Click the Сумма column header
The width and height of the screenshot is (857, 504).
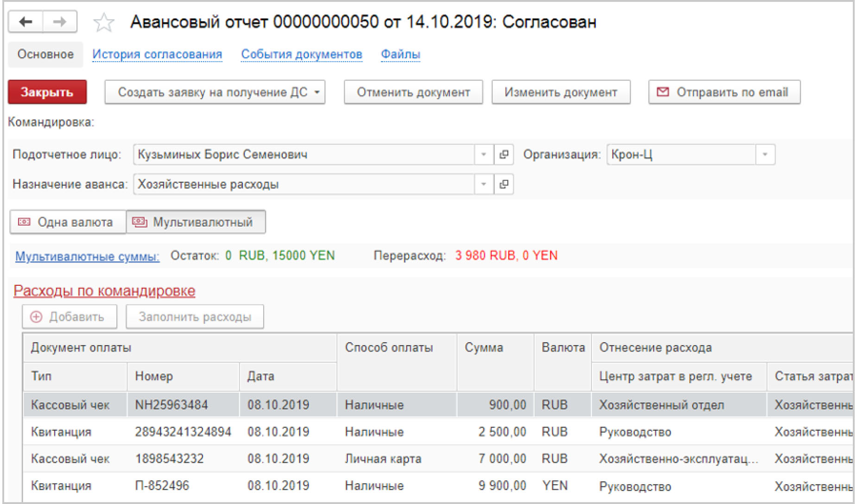(495, 362)
